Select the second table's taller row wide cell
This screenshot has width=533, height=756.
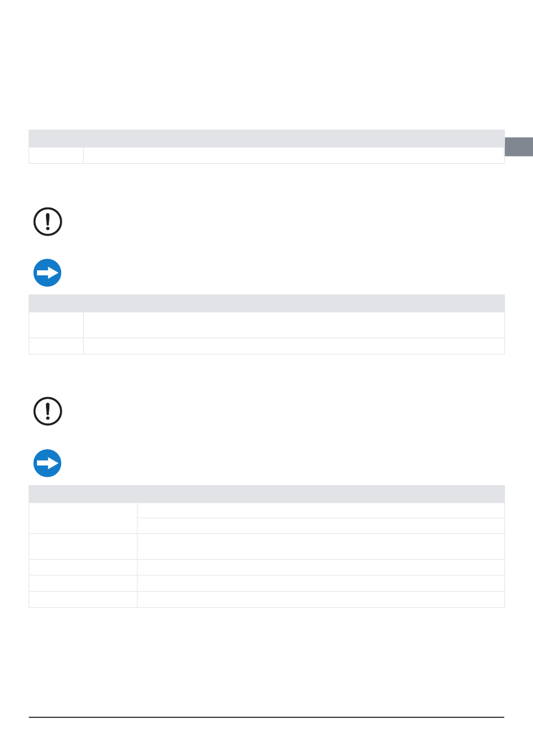pyautogui.click(x=293, y=325)
